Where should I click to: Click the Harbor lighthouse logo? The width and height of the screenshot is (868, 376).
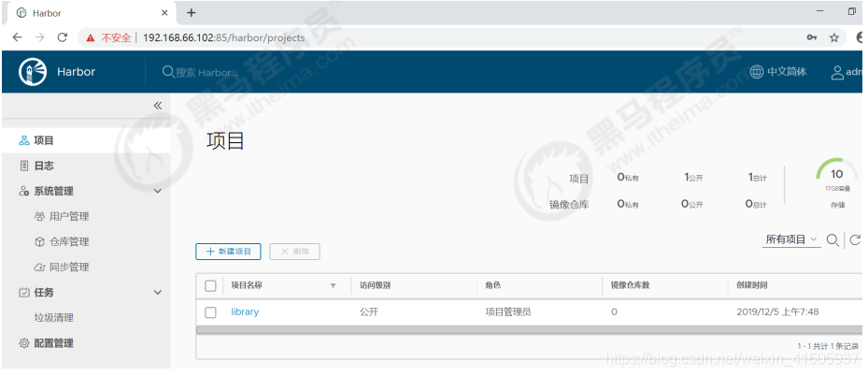pos(33,72)
